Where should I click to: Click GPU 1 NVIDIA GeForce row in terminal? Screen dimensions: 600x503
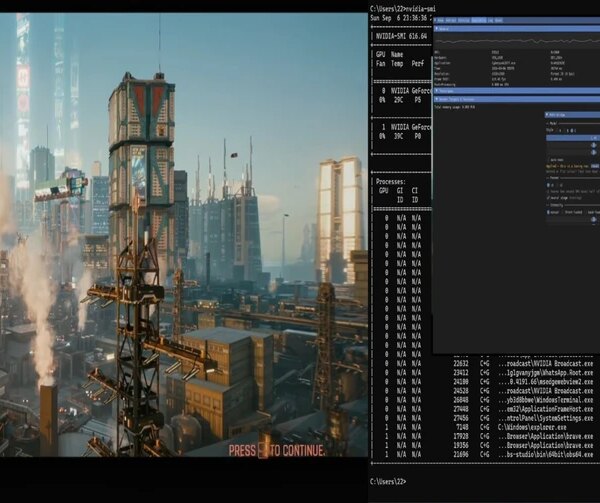pos(406,127)
